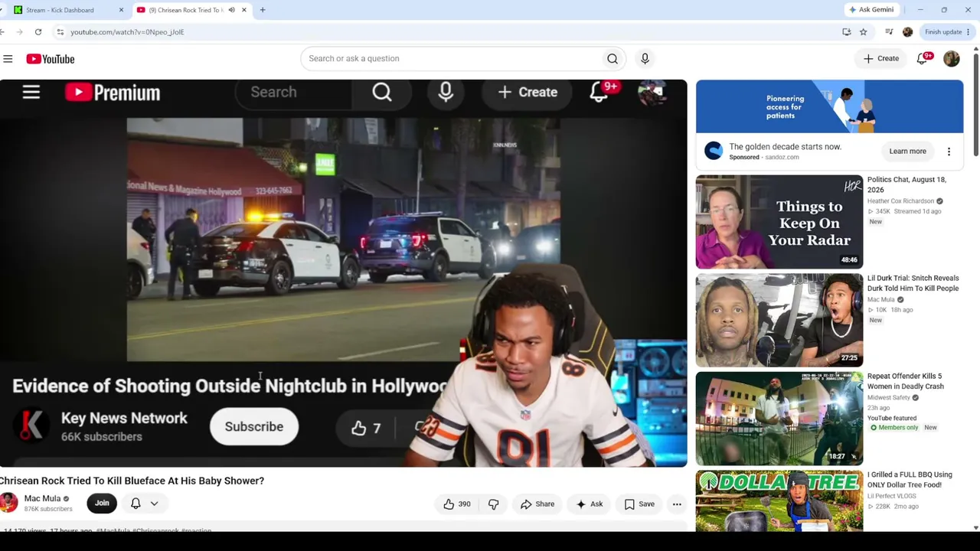Image resolution: width=980 pixels, height=551 pixels.
Task: Open the Dollar Tree BBQ video thumbnail
Action: click(779, 500)
